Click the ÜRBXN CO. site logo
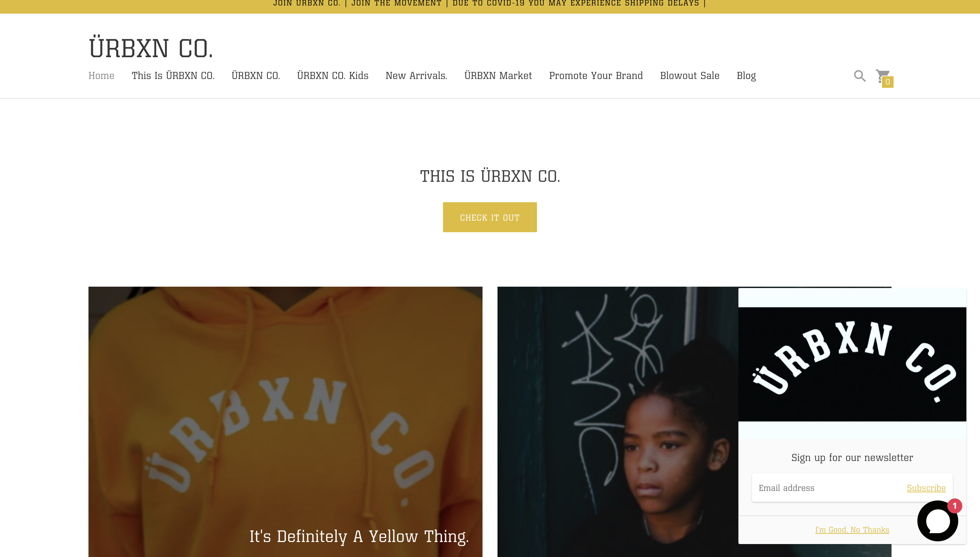This screenshot has width=980, height=557. (151, 48)
